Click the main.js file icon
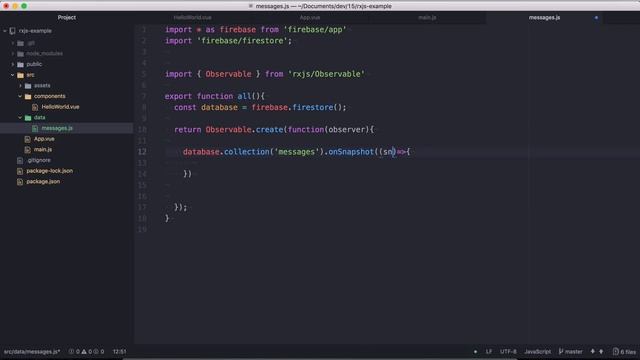 click(27, 150)
